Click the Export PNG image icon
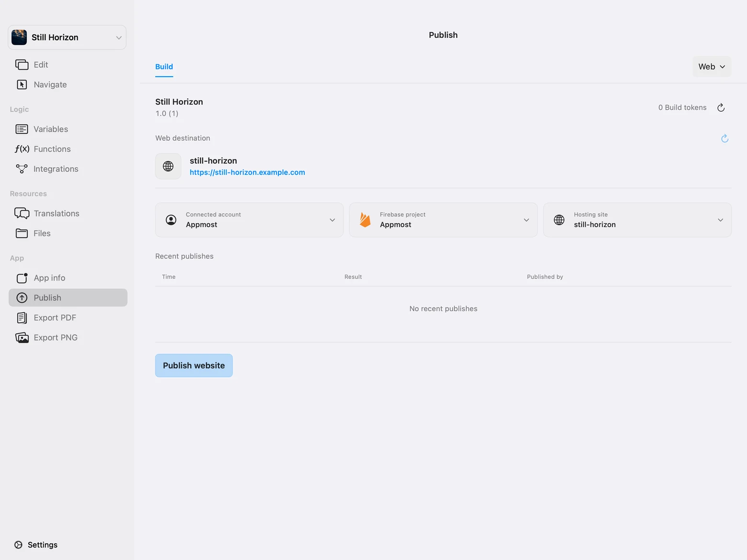The height and width of the screenshot is (560, 747). (x=22, y=338)
